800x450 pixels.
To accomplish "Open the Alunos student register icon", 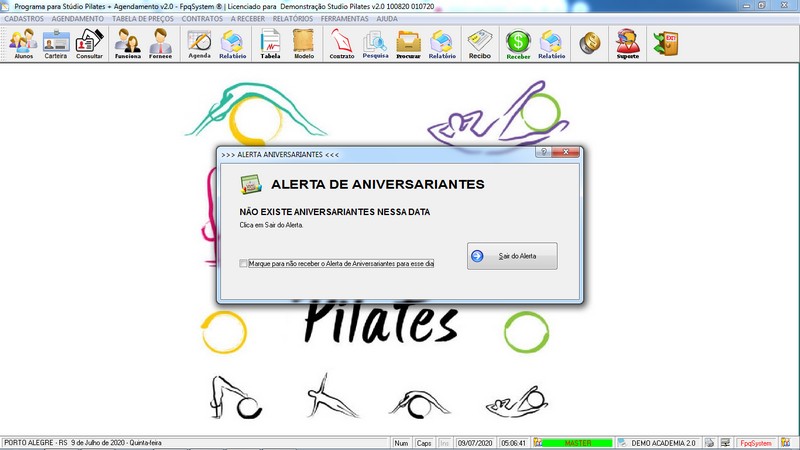I will (x=23, y=44).
